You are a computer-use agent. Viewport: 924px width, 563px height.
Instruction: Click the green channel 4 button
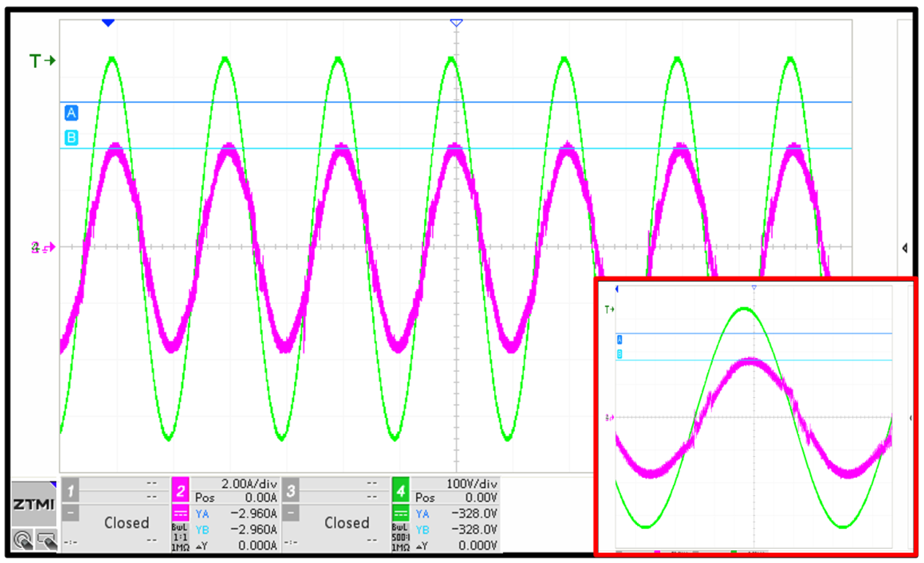(401, 491)
